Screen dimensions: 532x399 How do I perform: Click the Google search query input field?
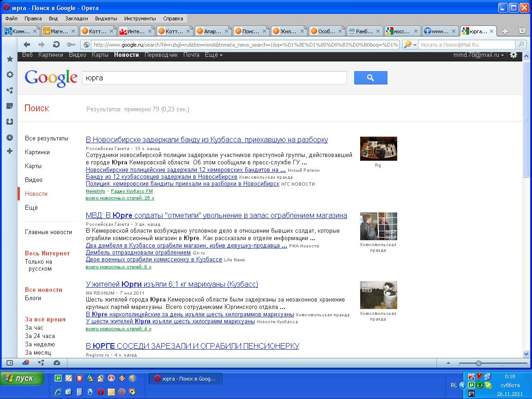point(214,78)
